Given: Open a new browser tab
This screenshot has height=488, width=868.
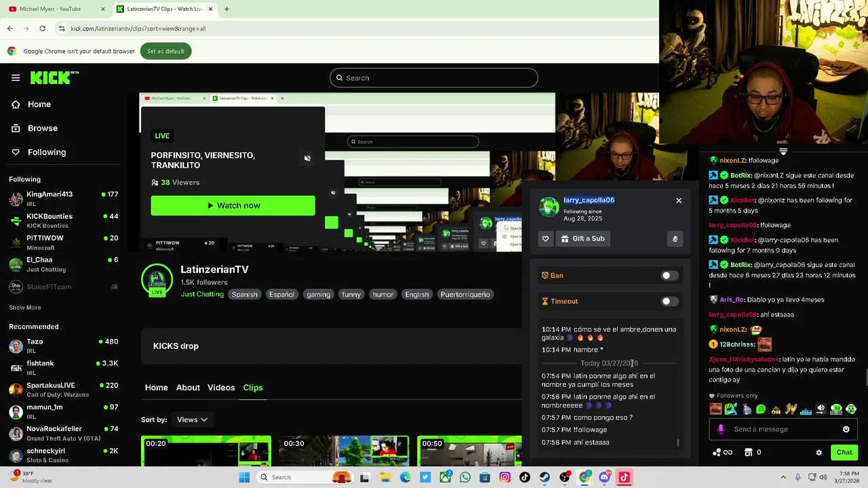Looking at the screenshot, I should tap(226, 9).
